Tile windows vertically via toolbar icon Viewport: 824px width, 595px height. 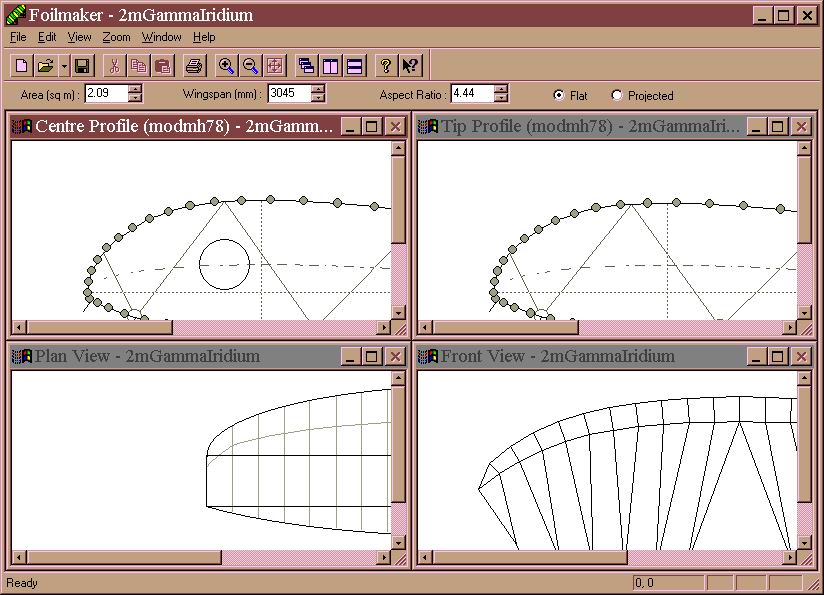[x=331, y=66]
